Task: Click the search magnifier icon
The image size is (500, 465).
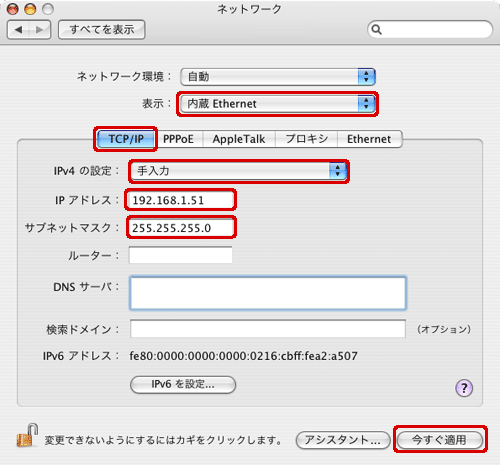Action: [376, 30]
